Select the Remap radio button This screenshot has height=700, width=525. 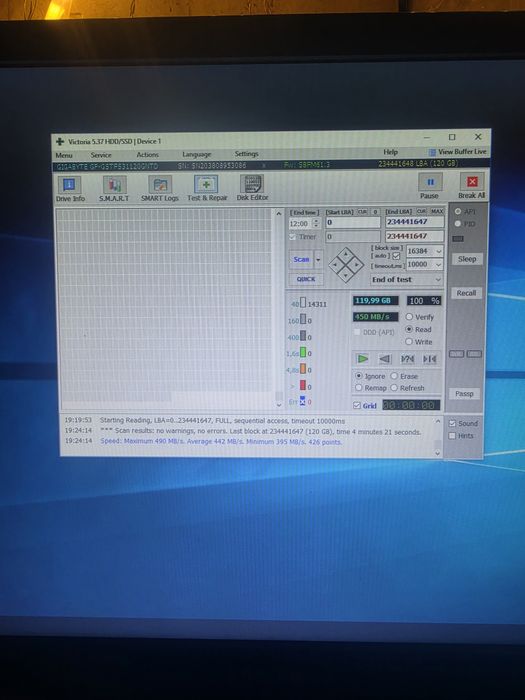(358, 388)
